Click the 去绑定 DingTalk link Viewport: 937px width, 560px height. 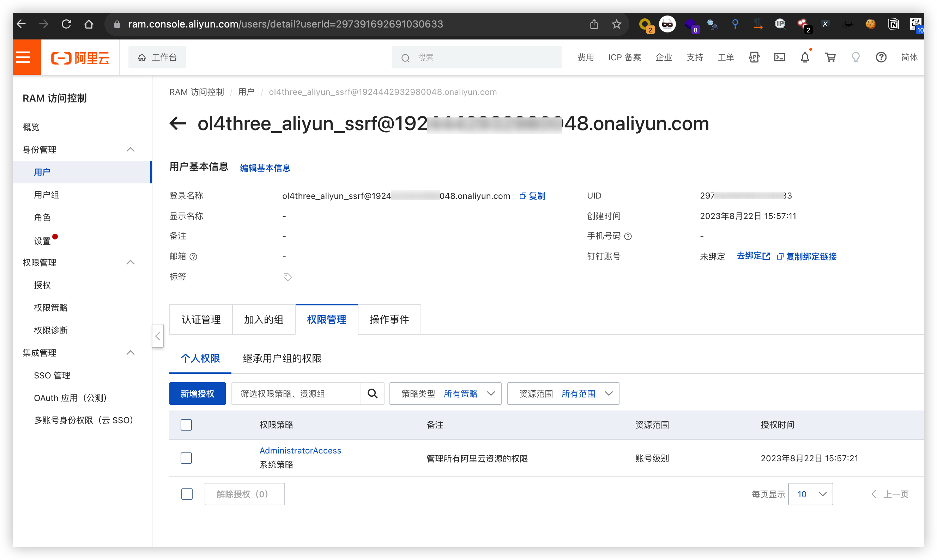pyautogui.click(x=753, y=256)
